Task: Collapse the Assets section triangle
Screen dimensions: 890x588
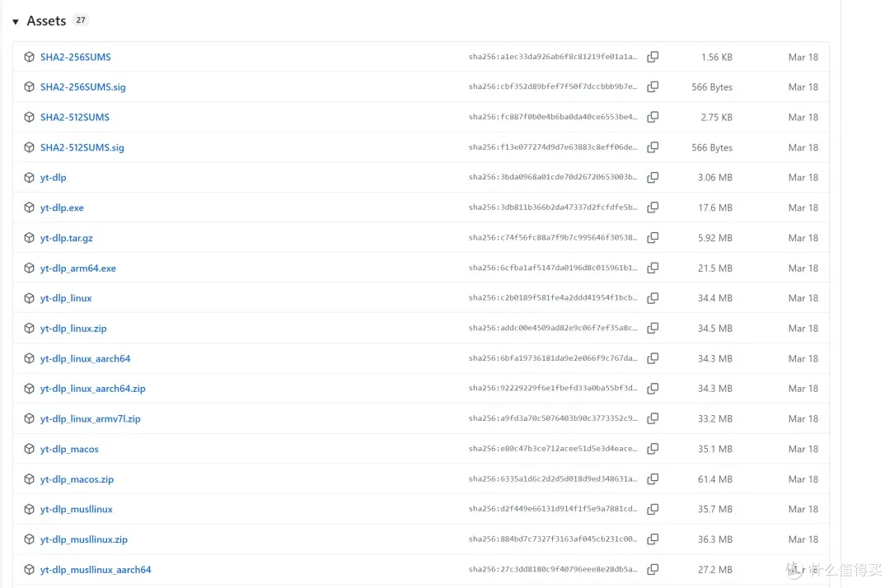Action: (x=16, y=21)
